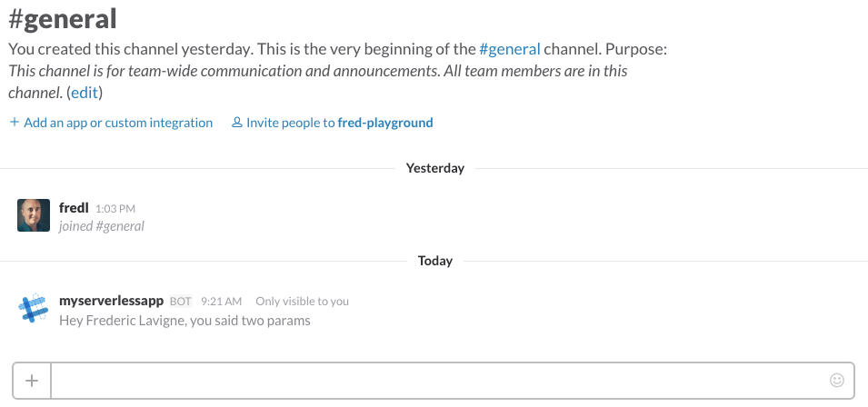Image resolution: width=868 pixels, height=407 pixels.
Task: Open the emoji picker smiley icon
Action: pos(837,380)
